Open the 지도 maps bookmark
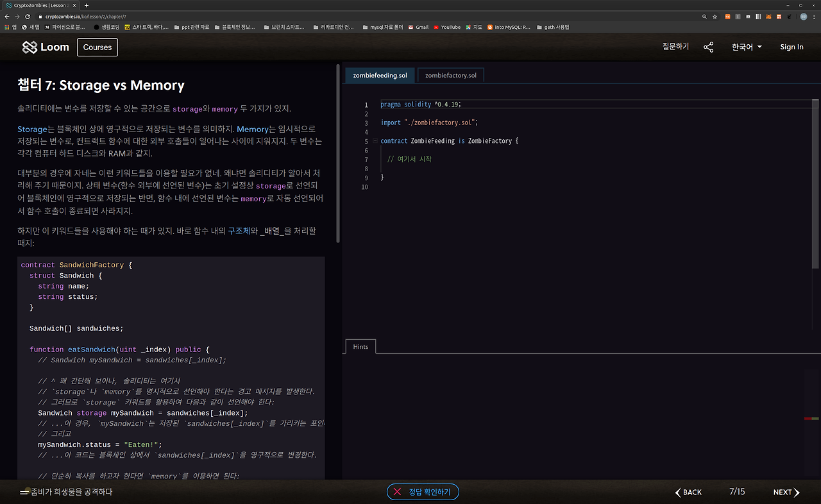Screen dimensions: 821x504 click(474, 27)
